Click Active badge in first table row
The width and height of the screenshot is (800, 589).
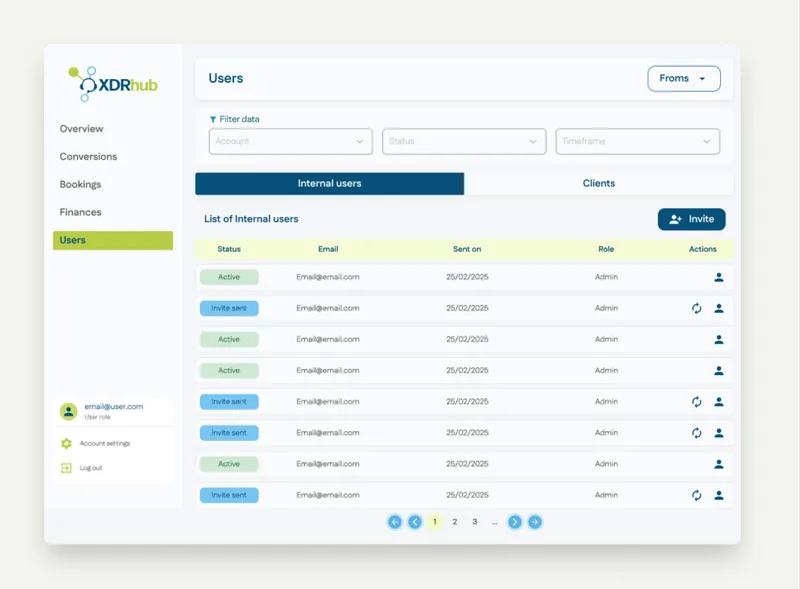[229, 277]
